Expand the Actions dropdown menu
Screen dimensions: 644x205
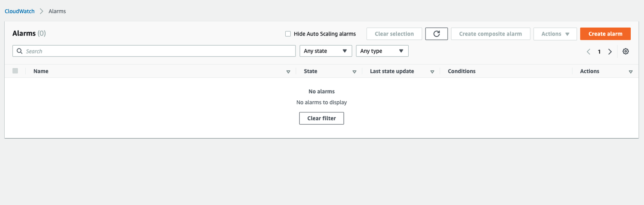pyautogui.click(x=555, y=34)
